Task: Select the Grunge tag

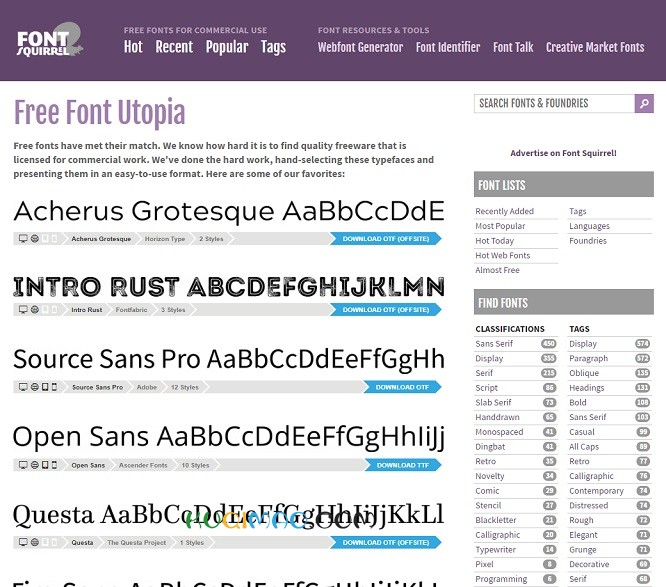Action: 583,550
